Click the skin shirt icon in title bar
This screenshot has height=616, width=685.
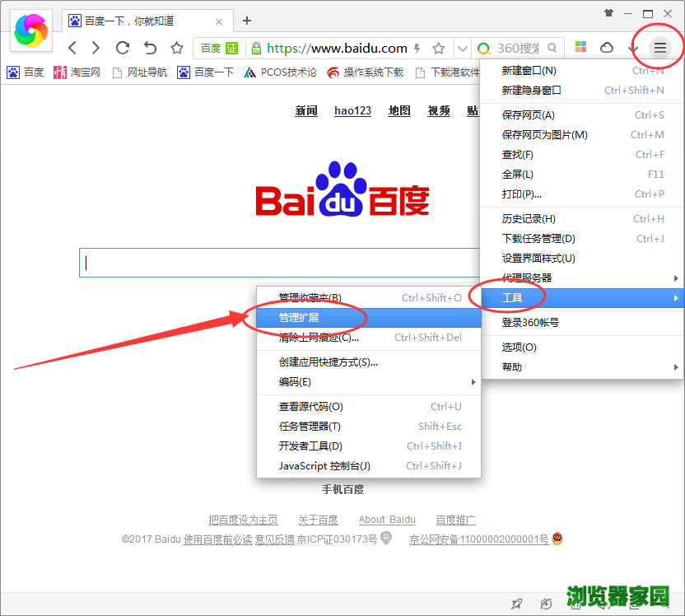(x=608, y=13)
